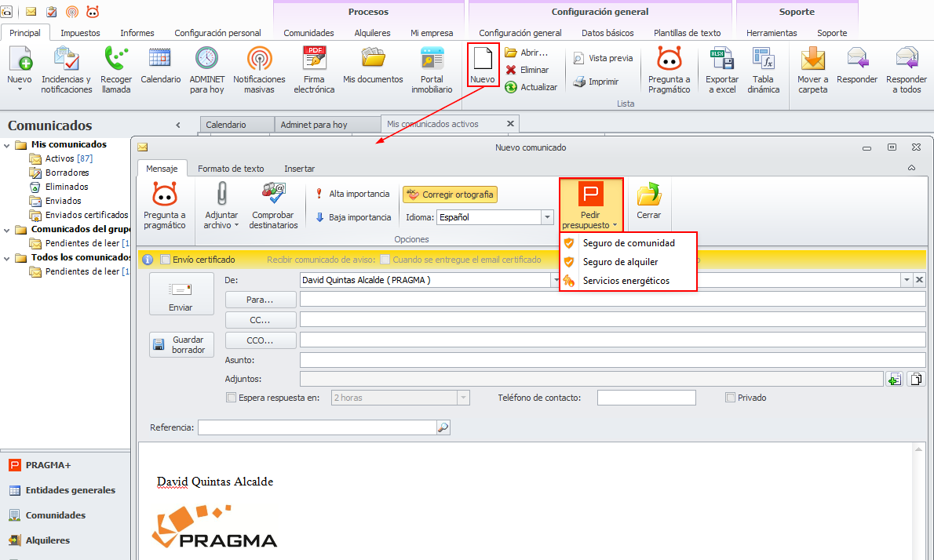
Task: Collapse Todos los comunicados tree node
Action: pos(6,258)
